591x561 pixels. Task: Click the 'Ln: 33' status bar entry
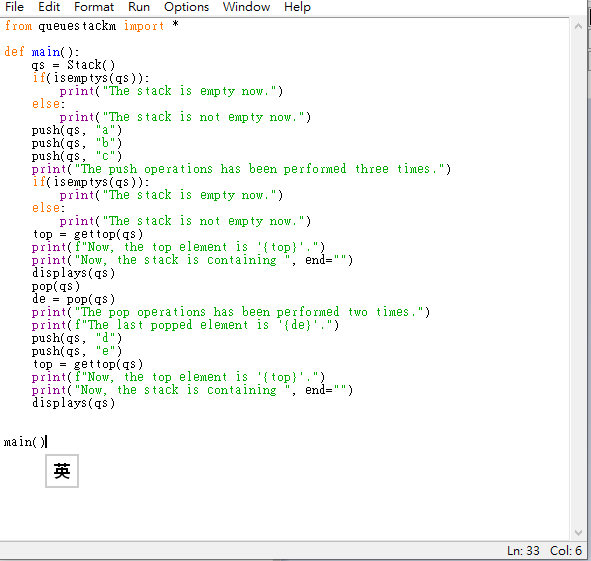pos(523,551)
